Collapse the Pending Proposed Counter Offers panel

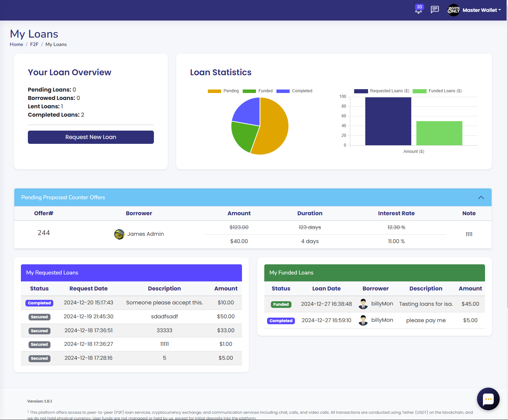pyautogui.click(x=481, y=197)
